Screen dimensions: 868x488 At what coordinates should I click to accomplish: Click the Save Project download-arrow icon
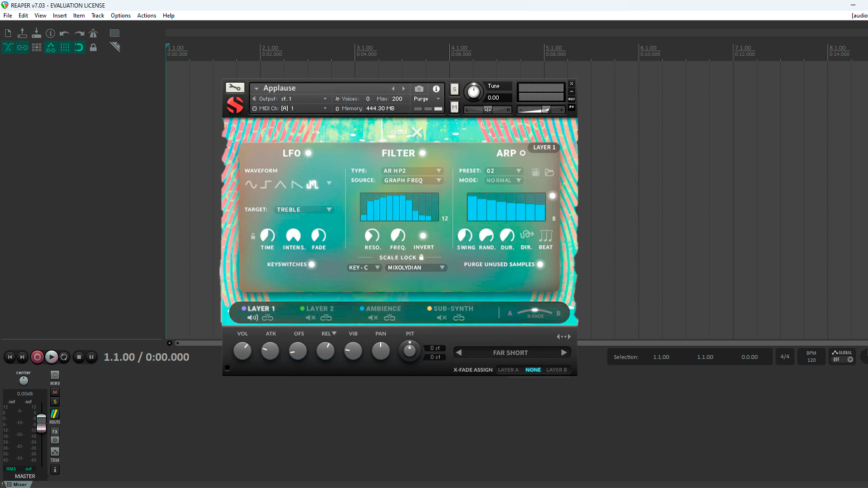36,33
